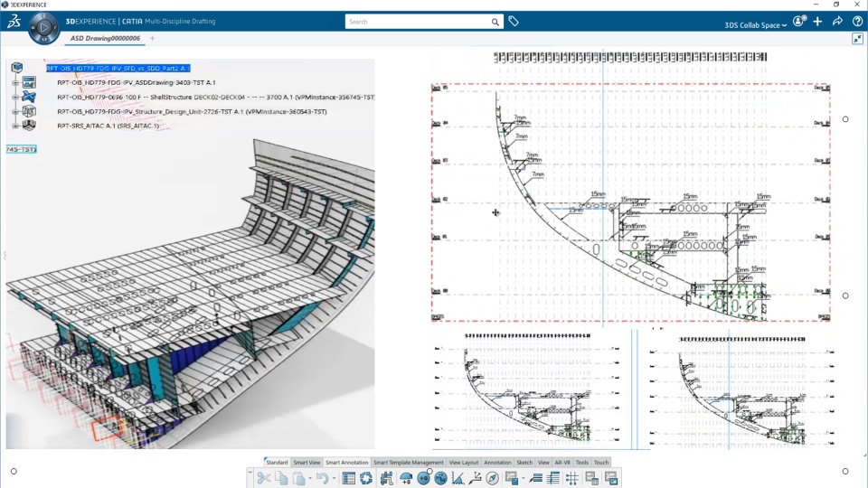The width and height of the screenshot is (868, 488).
Task: Click the Undo arrow icon
Action: 323,478
